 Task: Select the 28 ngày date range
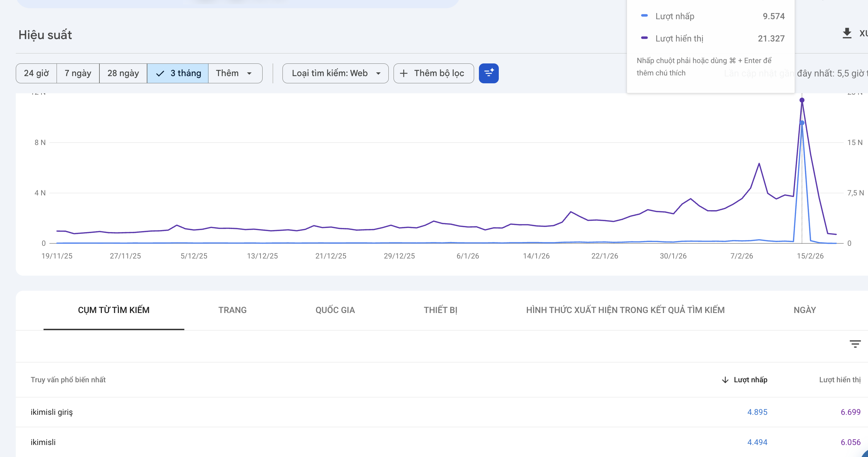coord(123,73)
